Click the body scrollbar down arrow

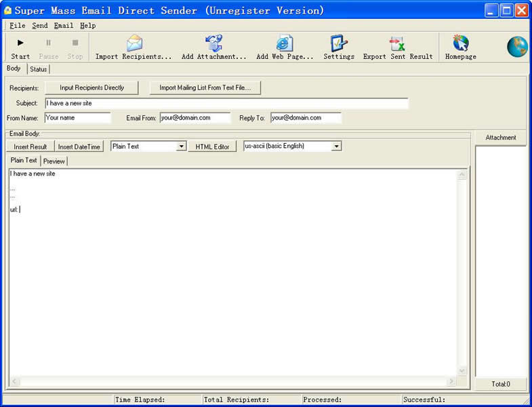pos(462,370)
